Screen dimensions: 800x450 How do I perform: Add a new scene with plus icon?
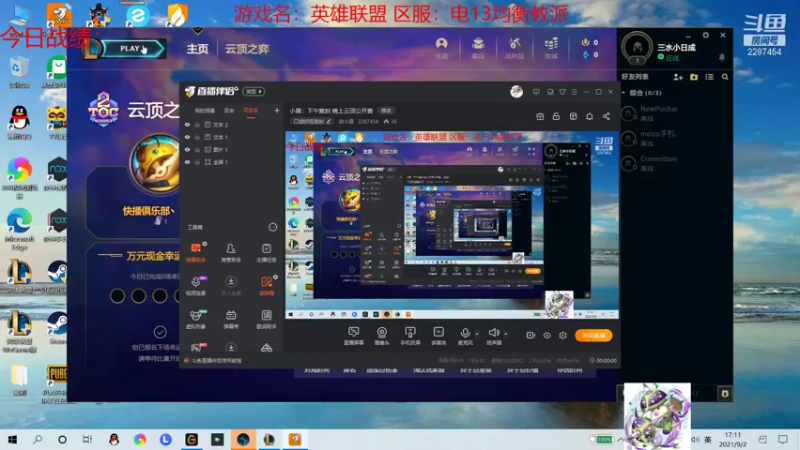coord(277,110)
